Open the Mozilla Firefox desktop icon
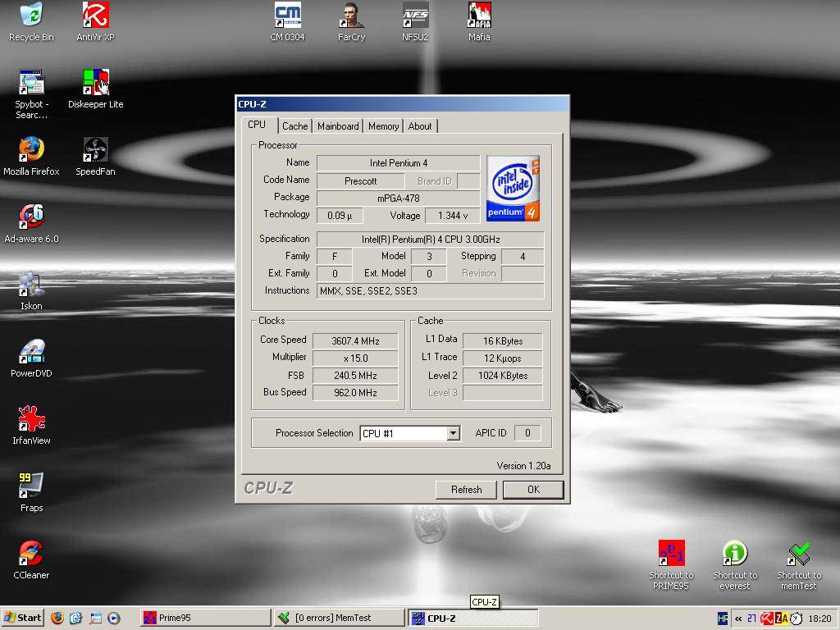This screenshot has height=630, width=840. click(x=31, y=151)
